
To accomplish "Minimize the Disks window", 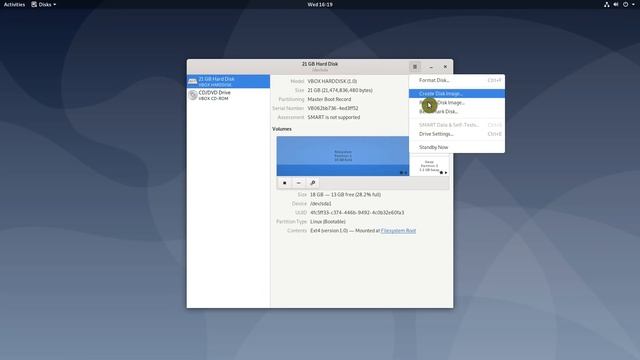I will [431, 67].
